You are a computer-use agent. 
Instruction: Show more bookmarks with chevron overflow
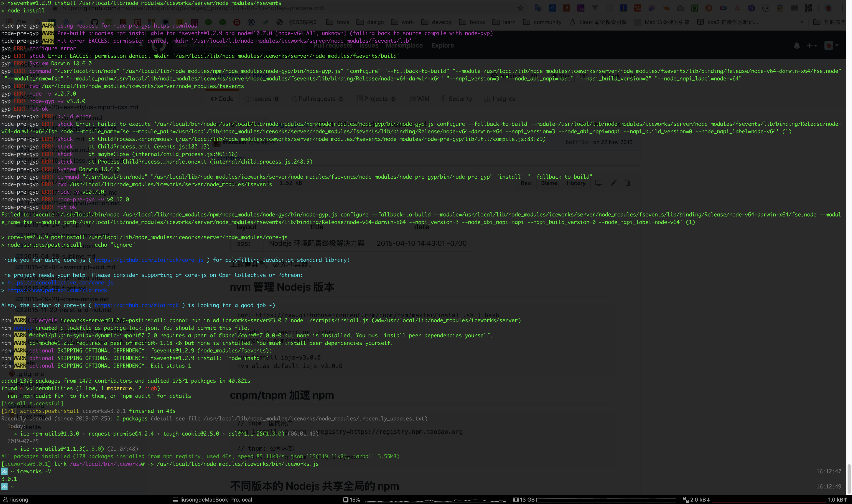(x=802, y=22)
